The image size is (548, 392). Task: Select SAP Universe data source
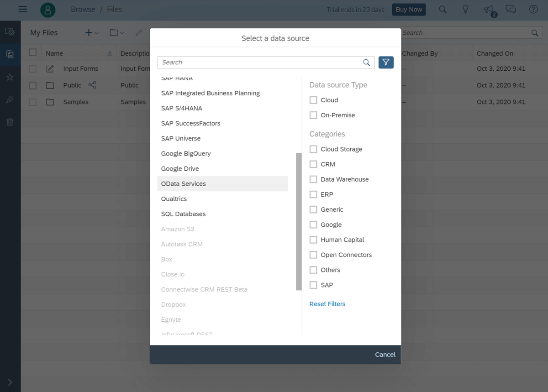(223, 138)
